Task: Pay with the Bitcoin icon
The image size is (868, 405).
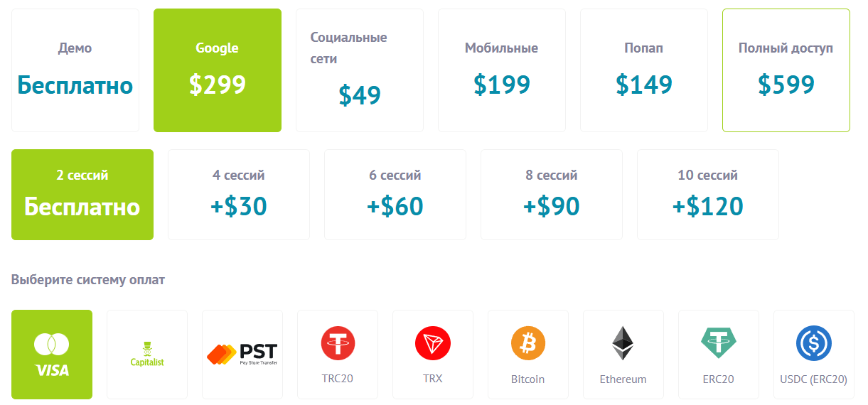Action: pyautogui.click(x=528, y=355)
